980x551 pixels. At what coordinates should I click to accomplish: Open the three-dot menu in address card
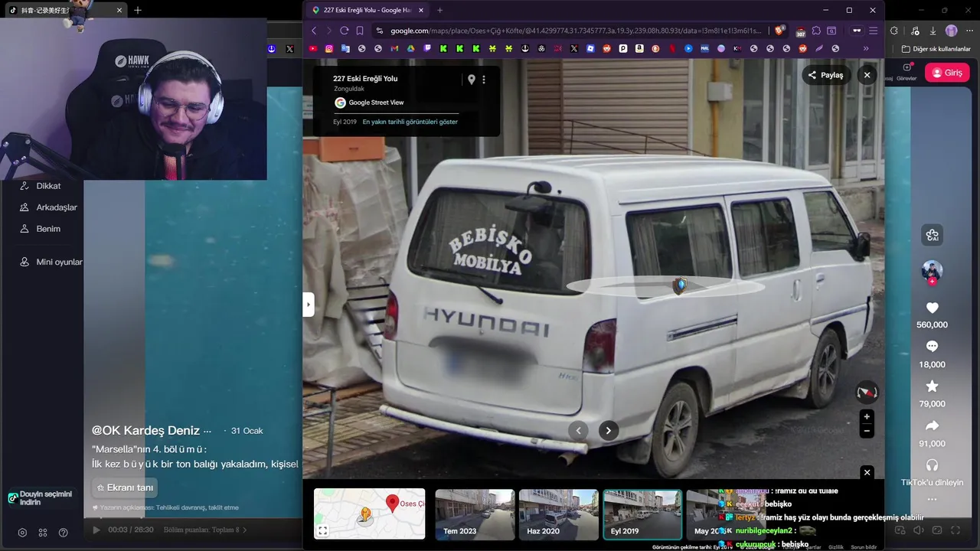click(x=484, y=80)
